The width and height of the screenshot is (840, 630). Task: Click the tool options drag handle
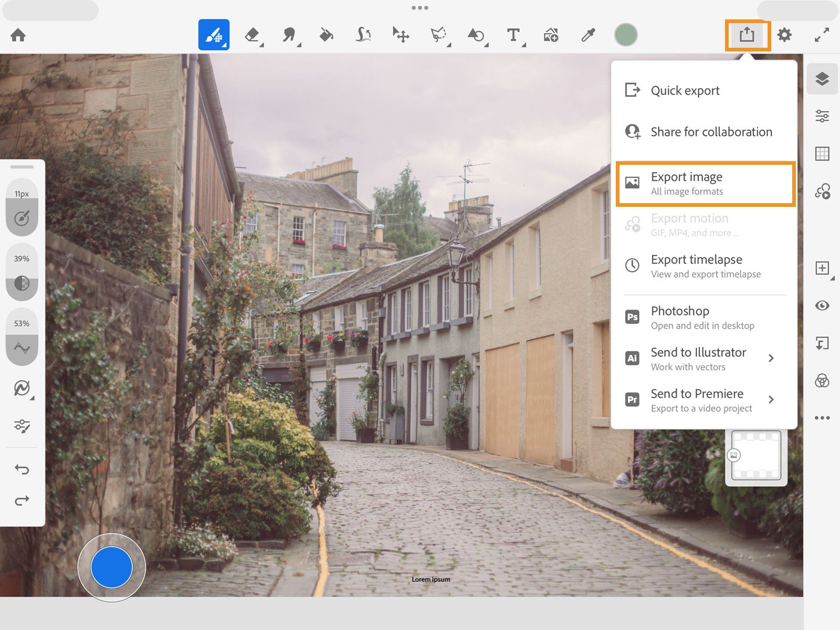coord(22,167)
